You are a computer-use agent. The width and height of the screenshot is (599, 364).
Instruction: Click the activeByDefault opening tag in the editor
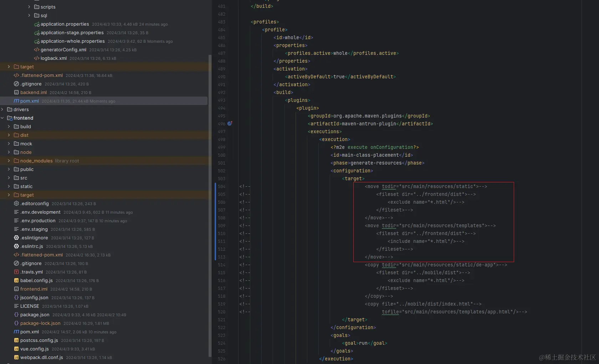coord(309,77)
